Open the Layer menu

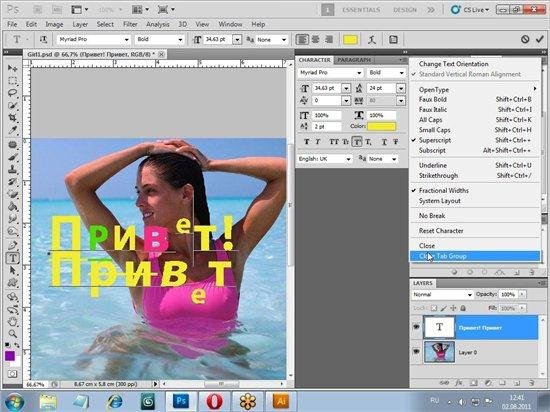tap(80, 24)
